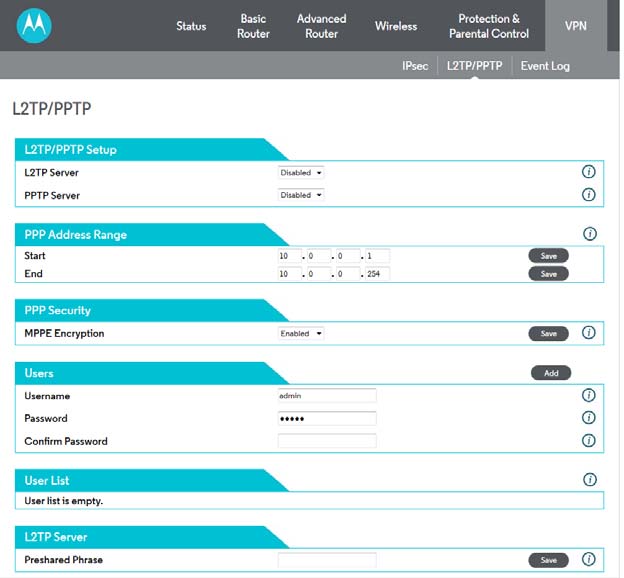Click the Preshared Phrase input field
Image resolution: width=624 pixels, height=578 pixels.
point(327,560)
